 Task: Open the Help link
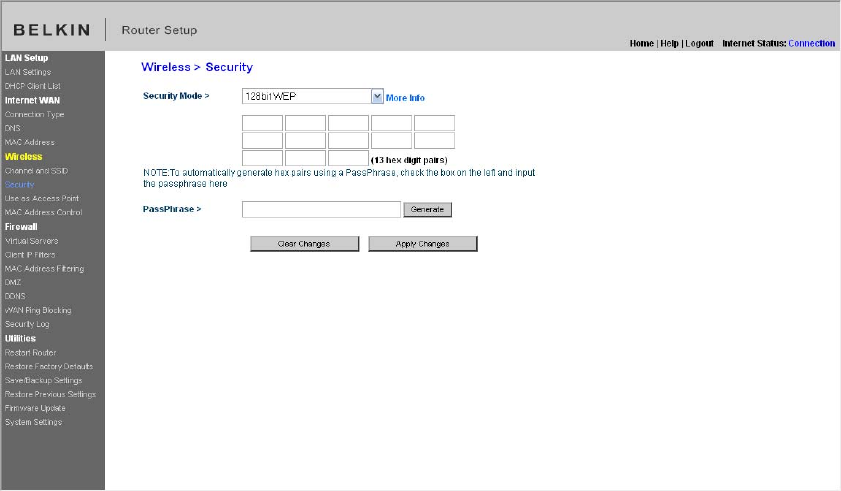(x=669, y=43)
